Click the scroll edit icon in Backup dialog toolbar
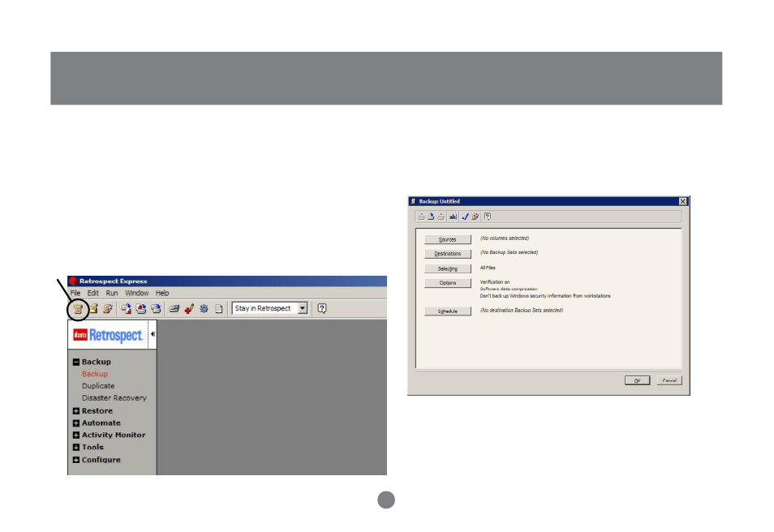Screen dimensions: 774x532 475,217
